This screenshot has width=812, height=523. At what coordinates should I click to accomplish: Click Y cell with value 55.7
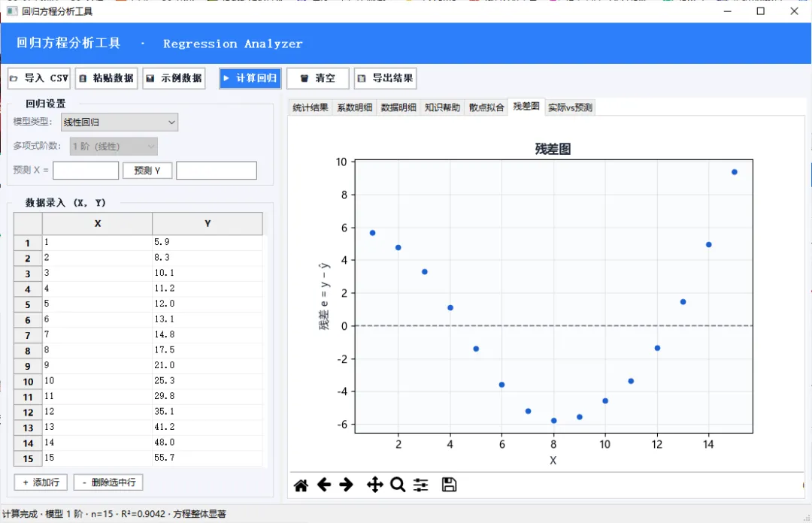[x=208, y=458]
